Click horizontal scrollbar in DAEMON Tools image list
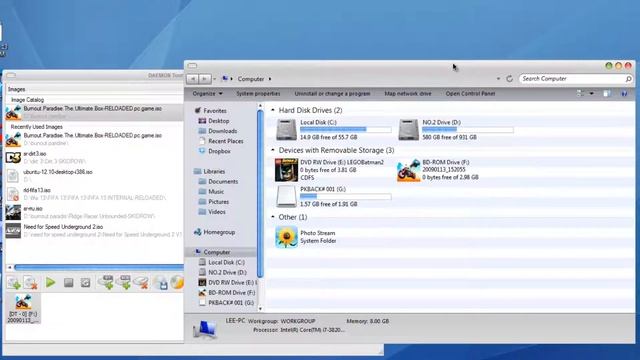The image size is (640, 360). pos(99,267)
